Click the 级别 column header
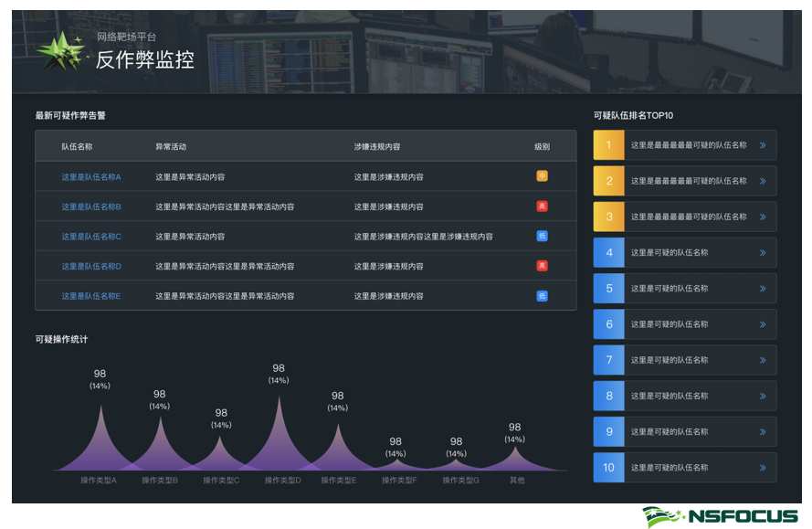This screenshot has width=812, height=529. pos(543,146)
